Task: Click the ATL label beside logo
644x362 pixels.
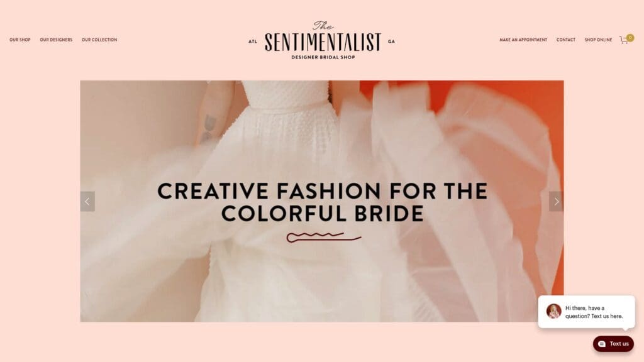Action: (253, 41)
